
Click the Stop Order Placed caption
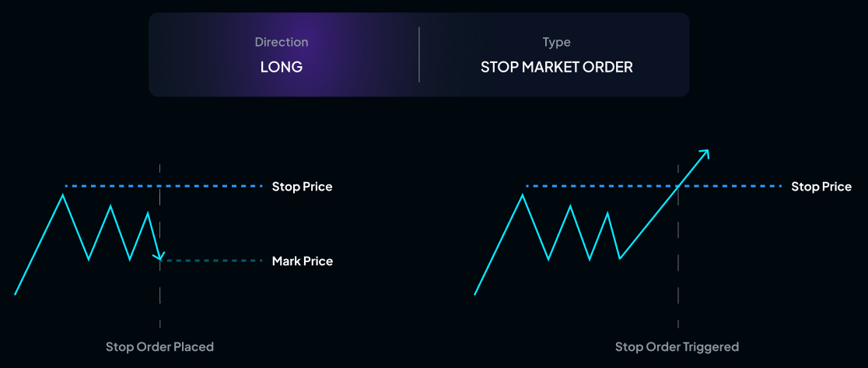coord(159,346)
